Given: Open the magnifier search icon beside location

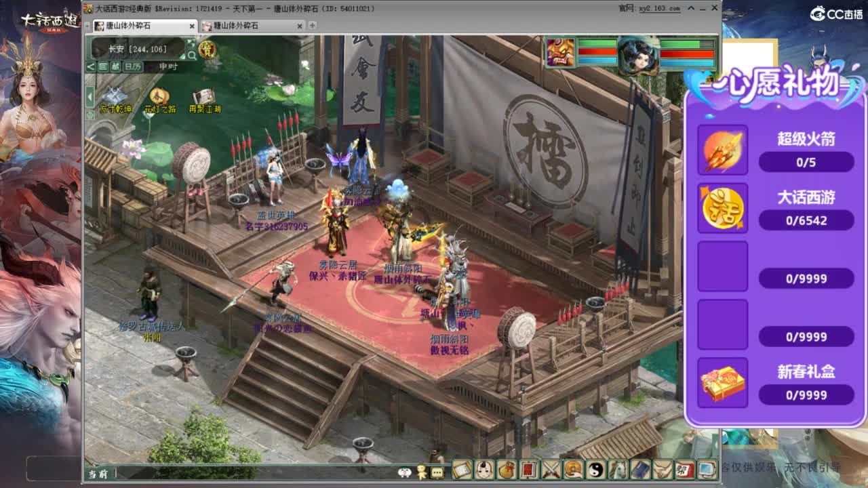Looking at the screenshot, I should (x=192, y=56).
